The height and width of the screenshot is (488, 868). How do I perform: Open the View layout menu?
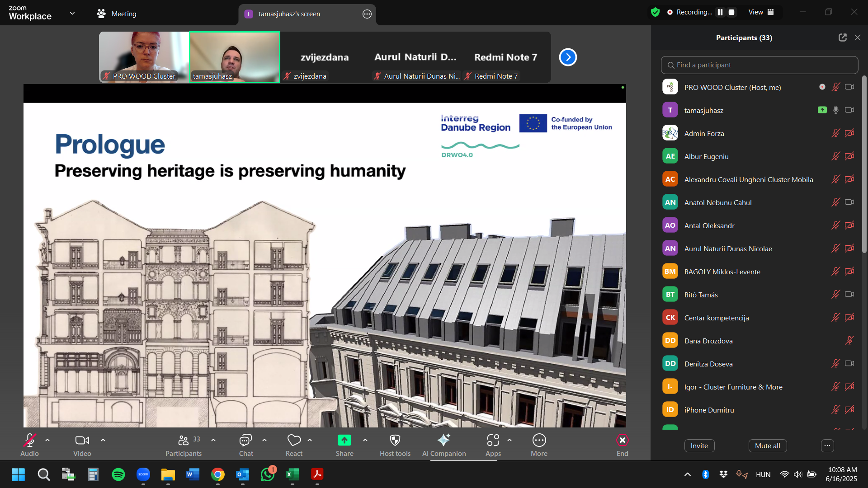pos(761,12)
